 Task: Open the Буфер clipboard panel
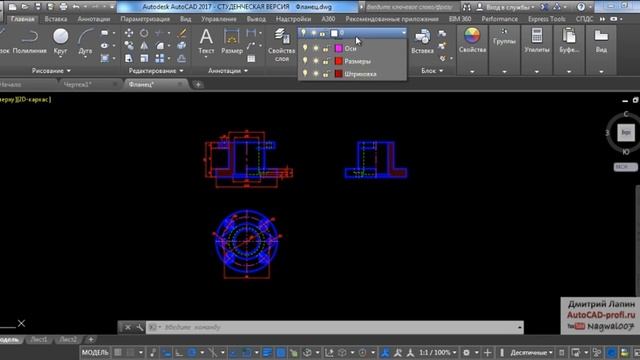click(x=569, y=41)
